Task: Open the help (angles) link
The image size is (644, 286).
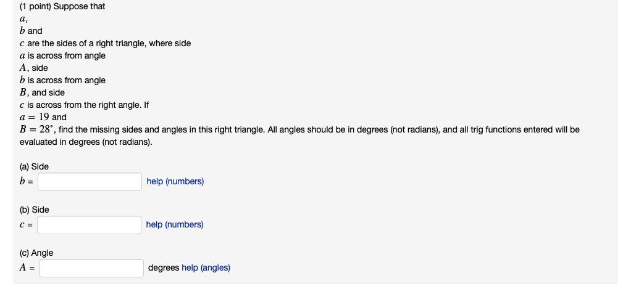Action: [x=206, y=268]
